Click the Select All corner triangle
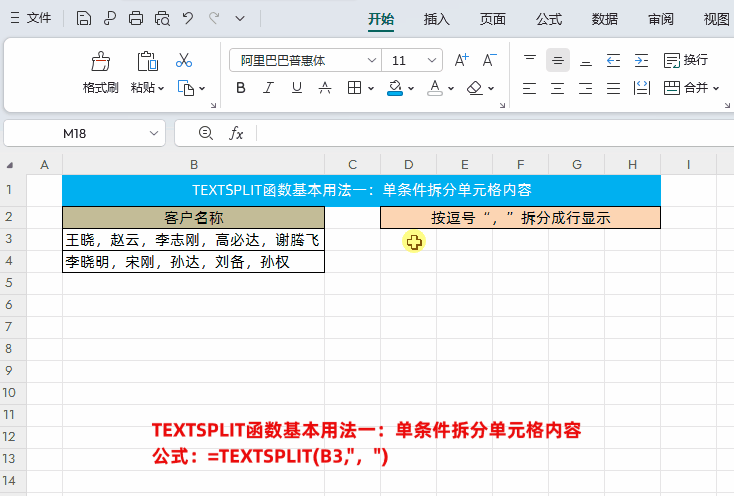The image size is (734, 496). (10, 165)
